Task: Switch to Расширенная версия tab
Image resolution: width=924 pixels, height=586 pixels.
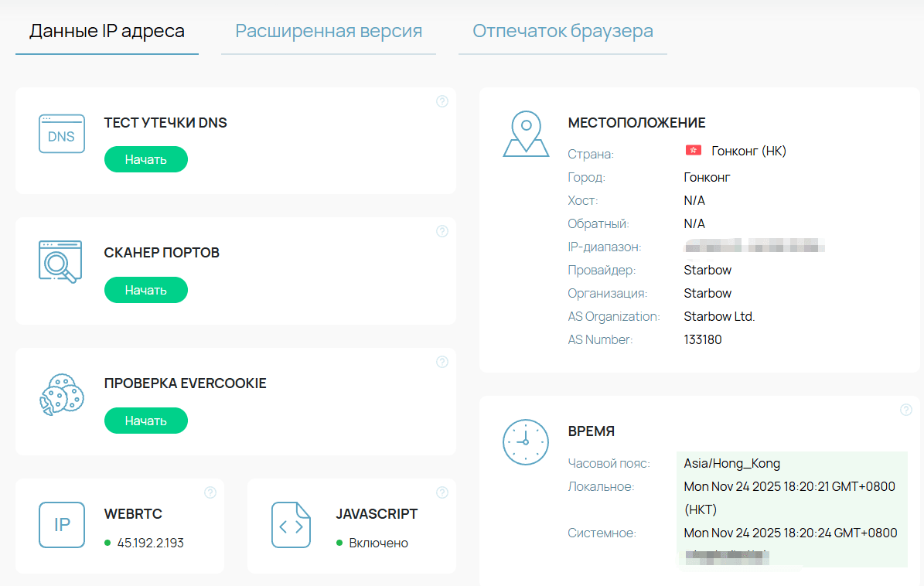Action: [329, 32]
